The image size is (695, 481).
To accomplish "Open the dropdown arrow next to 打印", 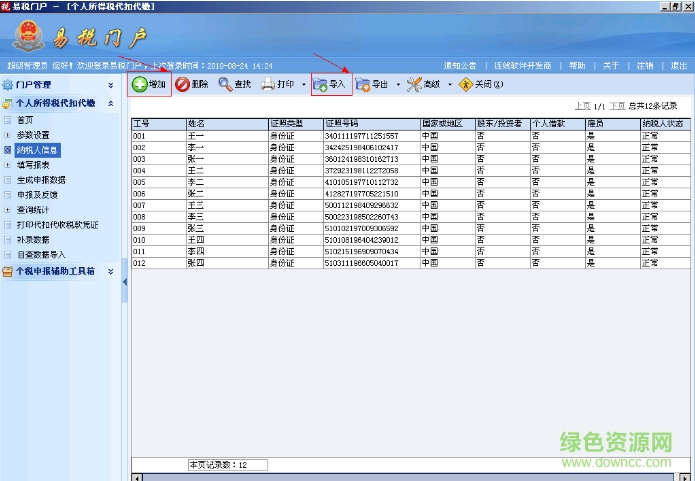I will tap(304, 85).
